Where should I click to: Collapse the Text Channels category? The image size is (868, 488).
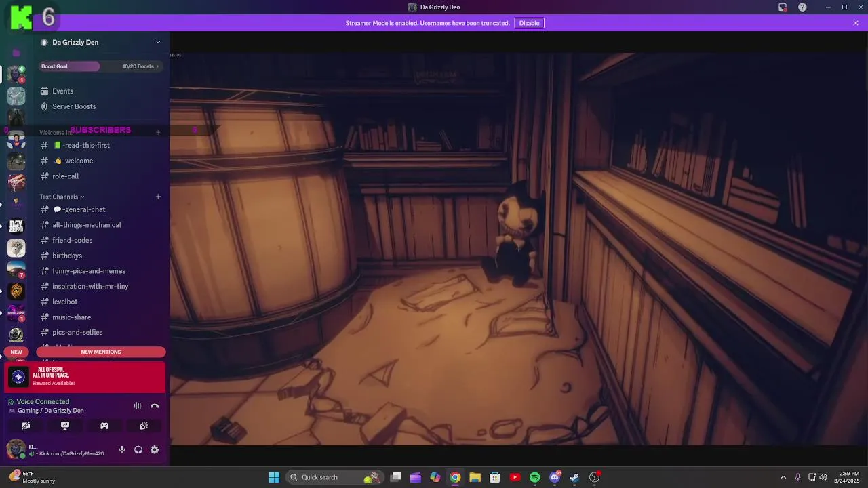pos(62,197)
